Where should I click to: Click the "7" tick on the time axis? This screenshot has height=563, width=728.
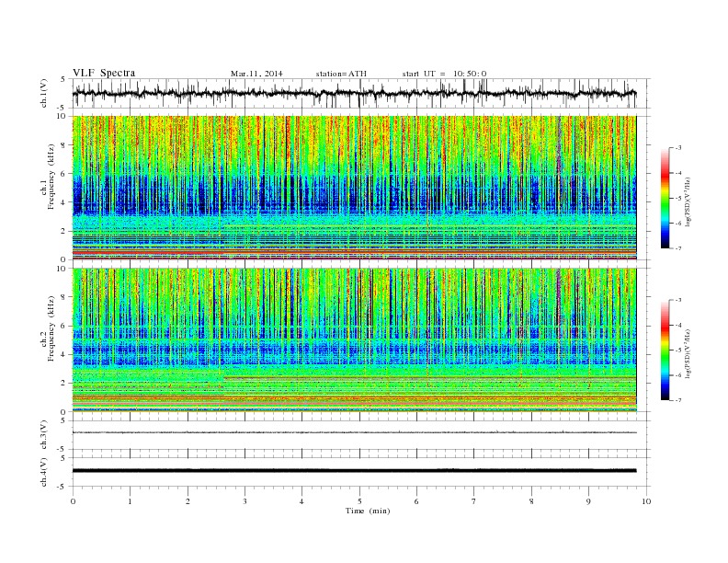pos(474,501)
